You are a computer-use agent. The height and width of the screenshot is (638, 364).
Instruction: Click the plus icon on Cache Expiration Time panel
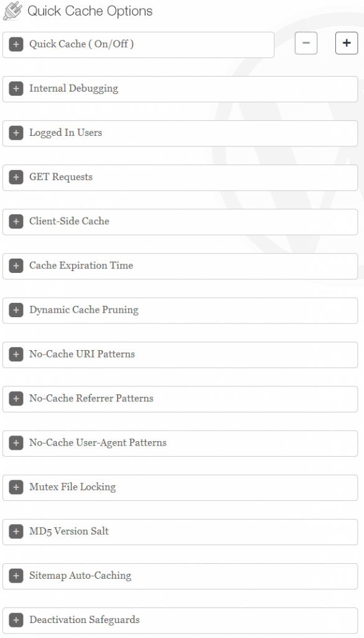16,265
